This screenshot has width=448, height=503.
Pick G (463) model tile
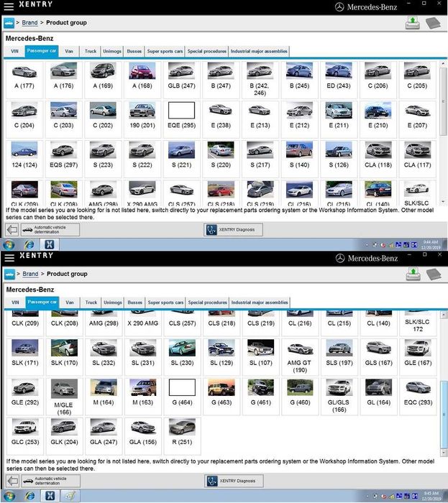tap(221, 397)
